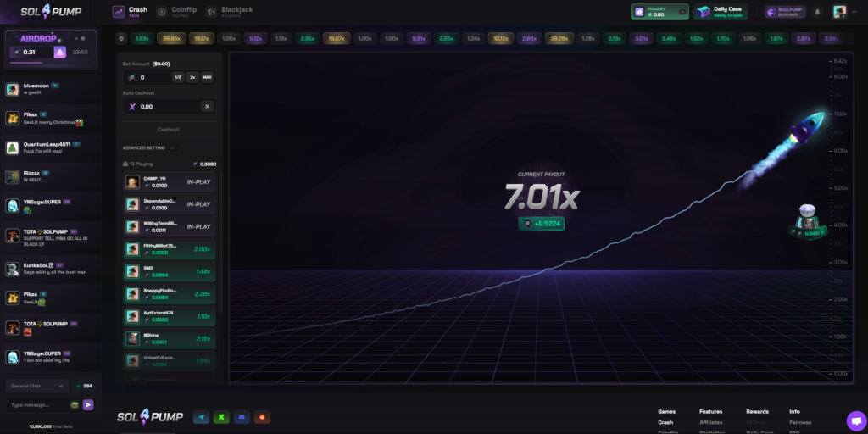Open Airdrop settings gear icon
The width and height of the screenshot is (868, 434).
(83, 39)
